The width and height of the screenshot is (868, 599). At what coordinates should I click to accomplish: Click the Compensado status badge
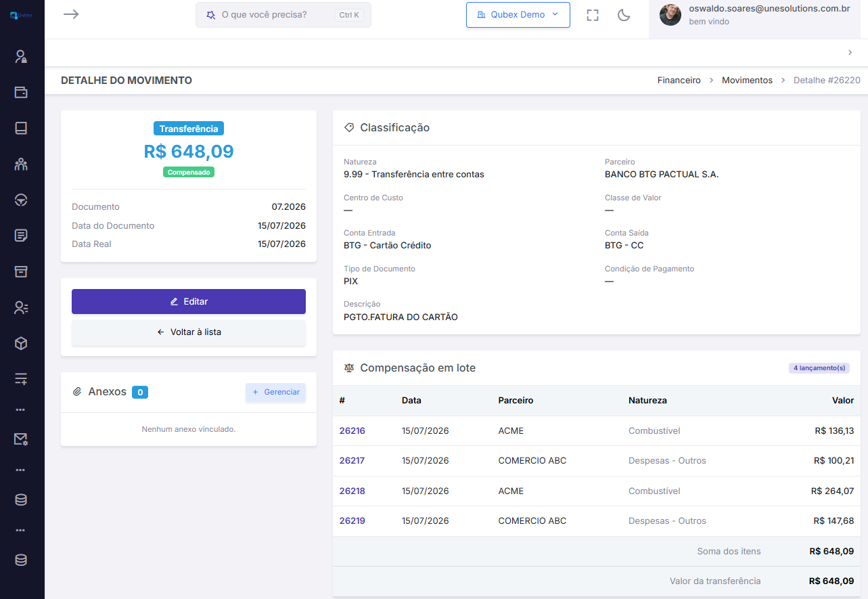click(189, 172)
